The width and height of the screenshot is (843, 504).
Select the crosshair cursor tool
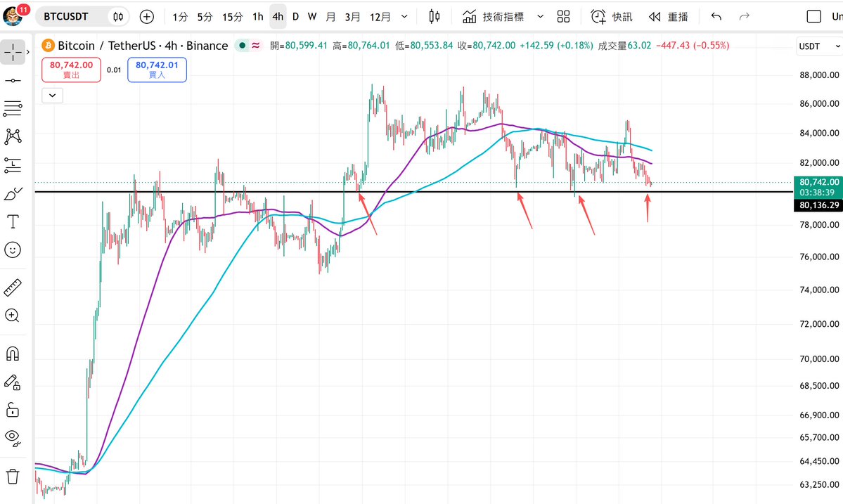(x=13, y=52)
